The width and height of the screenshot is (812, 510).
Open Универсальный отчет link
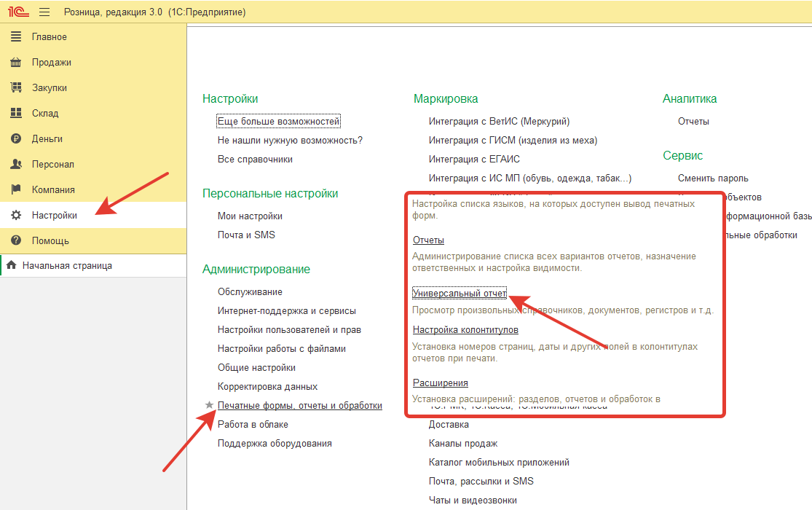(x=459, y=294)
